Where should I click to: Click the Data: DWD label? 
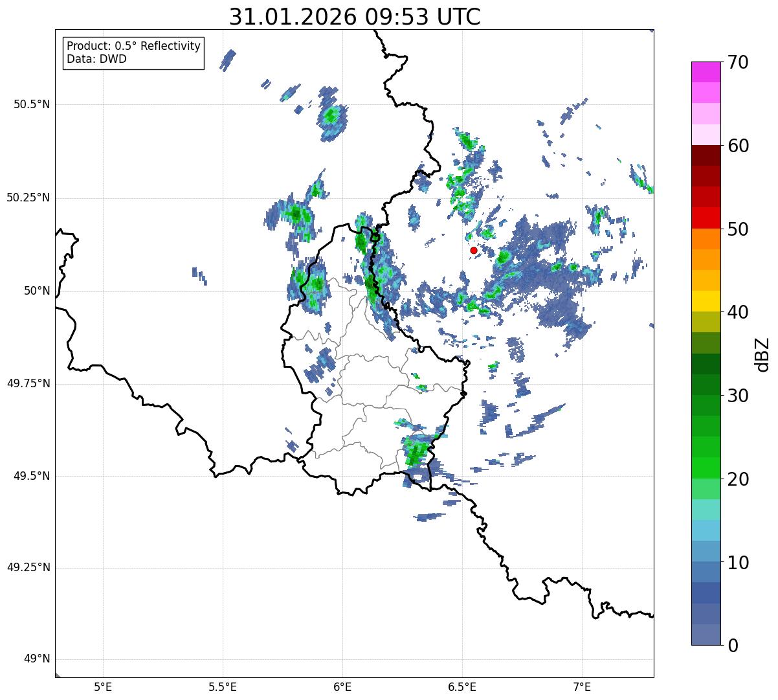coord(96,59)
